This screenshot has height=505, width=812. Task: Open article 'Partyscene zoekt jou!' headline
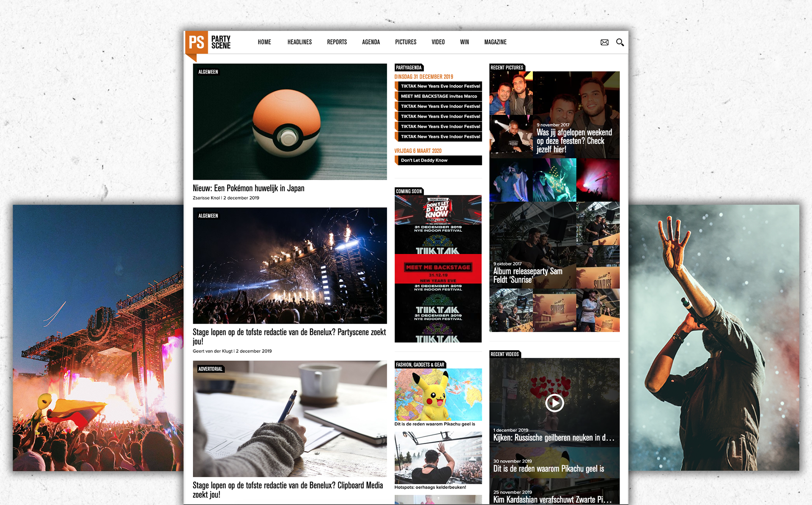click(x=289, y=336)
